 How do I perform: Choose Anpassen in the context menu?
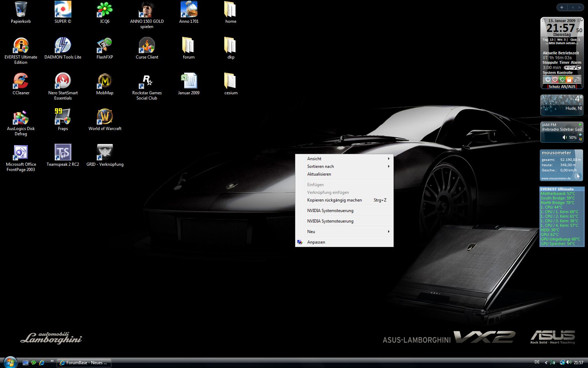point(344,242)
